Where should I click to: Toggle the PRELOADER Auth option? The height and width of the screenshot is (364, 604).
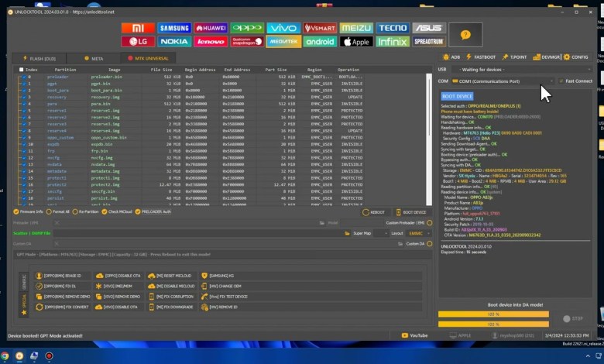coord(153,212)
